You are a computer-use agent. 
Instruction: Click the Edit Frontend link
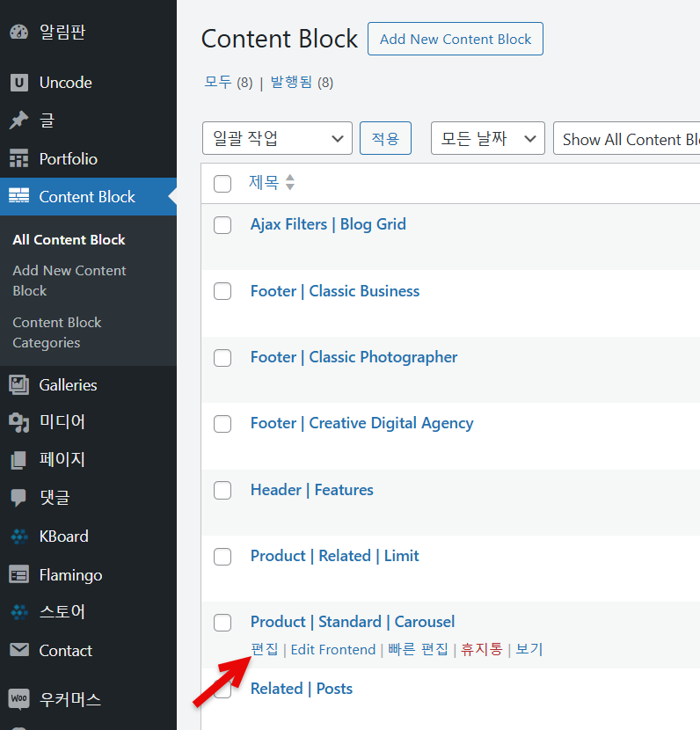pyautogui.click(x=332, y=649)
